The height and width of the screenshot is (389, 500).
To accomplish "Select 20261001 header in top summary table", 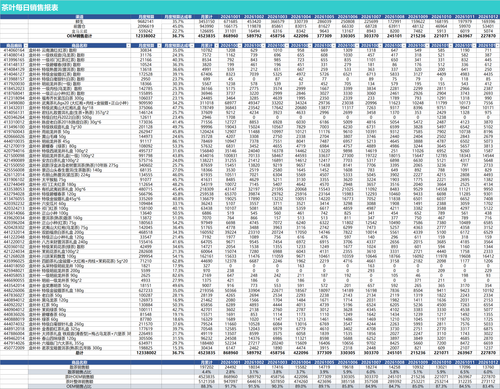I will point(231,17).
